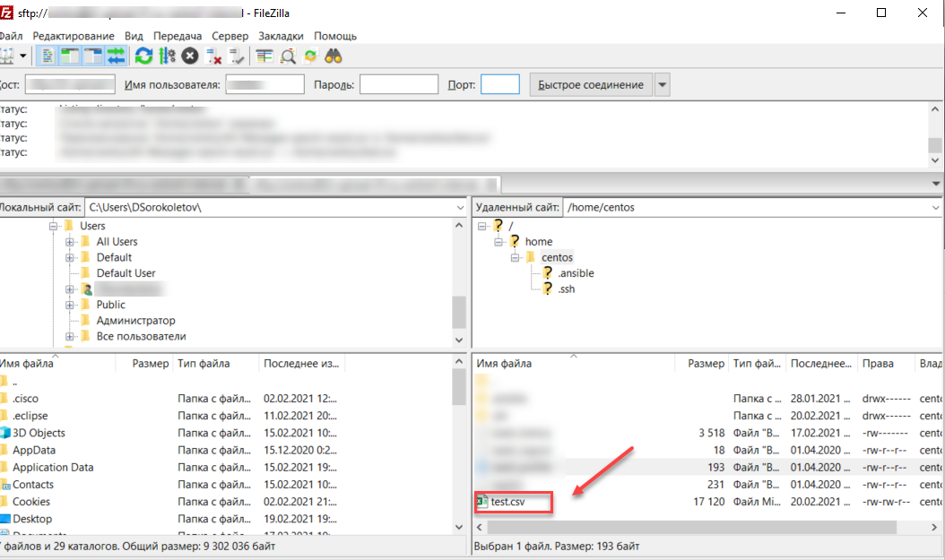Click the Process queue toolbar icon

point(167,56)
